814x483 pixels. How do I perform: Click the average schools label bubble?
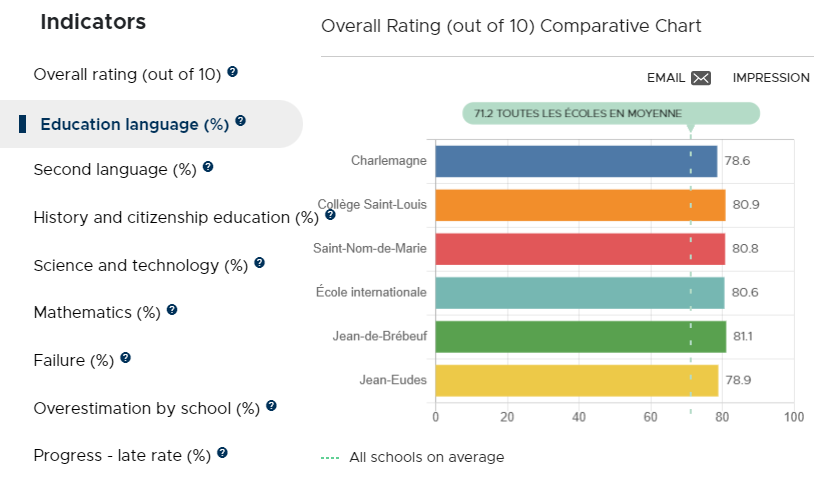(611, 113)
